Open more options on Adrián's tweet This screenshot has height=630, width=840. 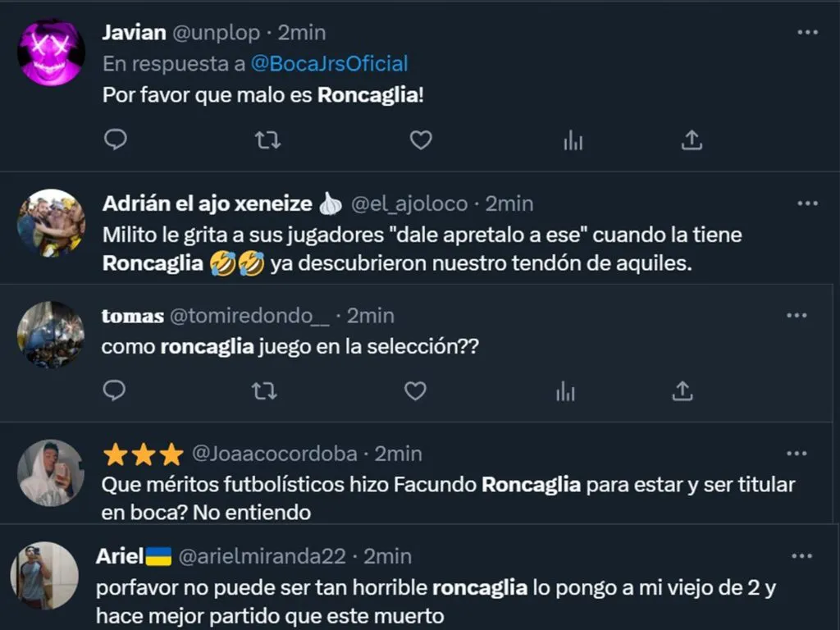(x=807, y=203)
